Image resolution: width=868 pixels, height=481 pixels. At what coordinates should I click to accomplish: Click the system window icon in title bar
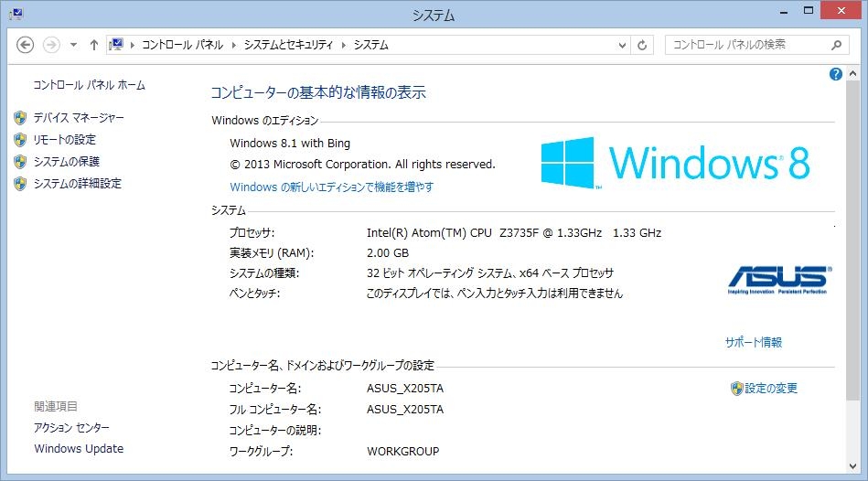pos(16,14)
